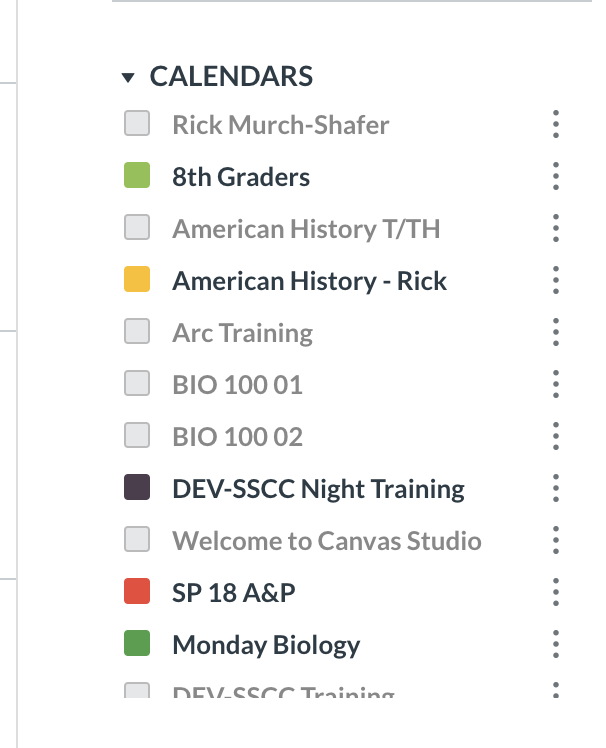Collapse the CALENDARS section triangle
Image resolution: width=606 pixels, height=748 pixels.
coord(127,77)
